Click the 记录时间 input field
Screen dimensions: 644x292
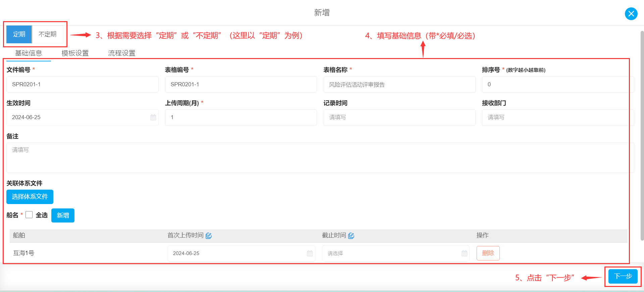pyautogui.click(x=399, y=117)
